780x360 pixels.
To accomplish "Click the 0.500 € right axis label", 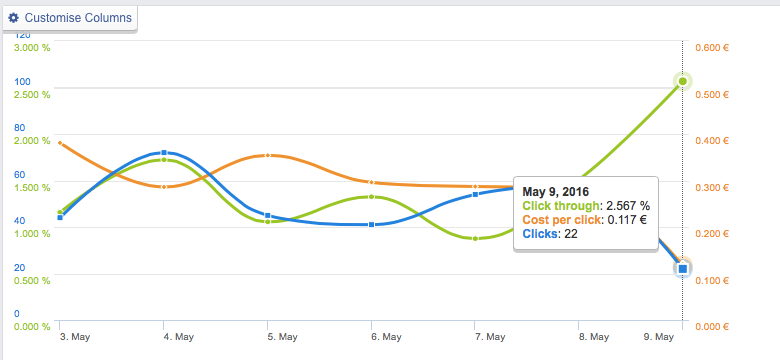I will point(712,94).
